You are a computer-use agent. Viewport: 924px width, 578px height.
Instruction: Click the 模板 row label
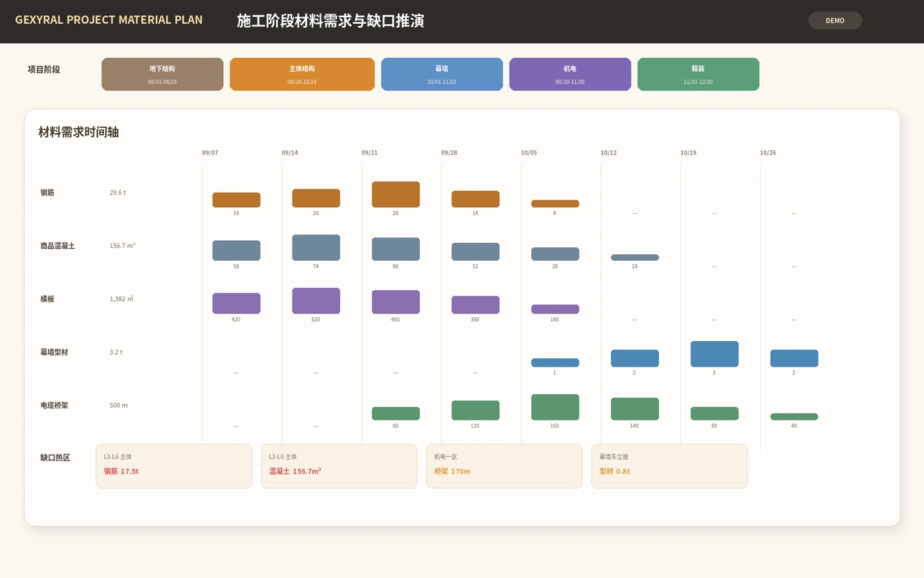[47, 299]
